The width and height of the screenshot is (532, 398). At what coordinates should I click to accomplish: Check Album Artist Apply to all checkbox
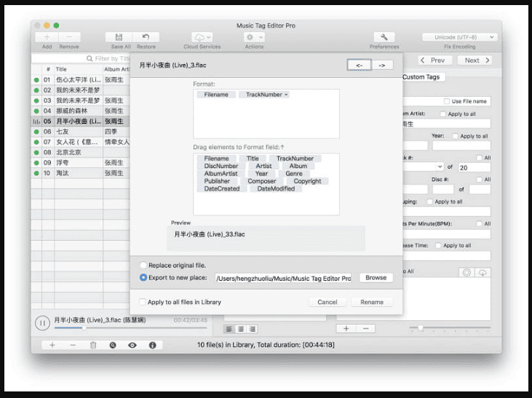442,114
